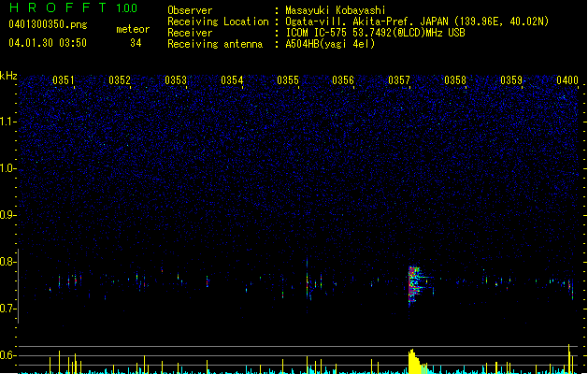This screenshot has width=588, height=374.
Task: Click time marker 0356
Action: click(343, 80)
